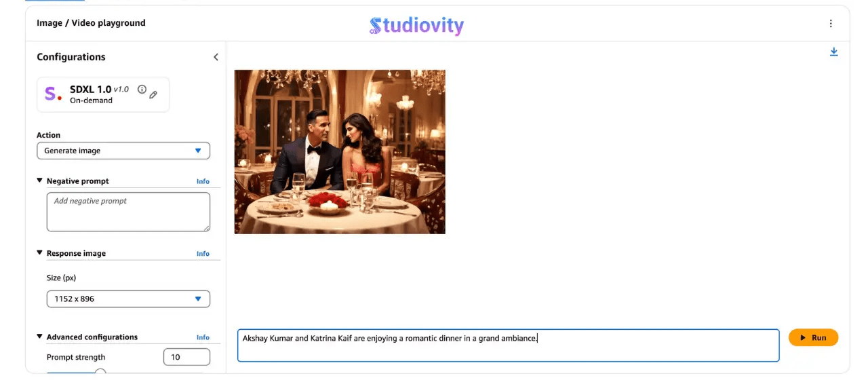Image resolution: width=868 pixels, height=380 pixels.
Task: Open the three-dot options menu
Action: (831, 23)
